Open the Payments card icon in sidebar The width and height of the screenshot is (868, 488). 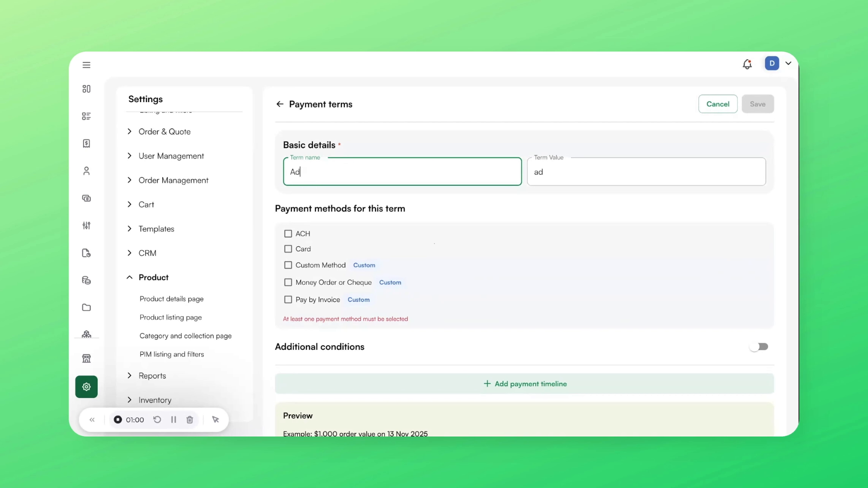(x=86, y=198)
